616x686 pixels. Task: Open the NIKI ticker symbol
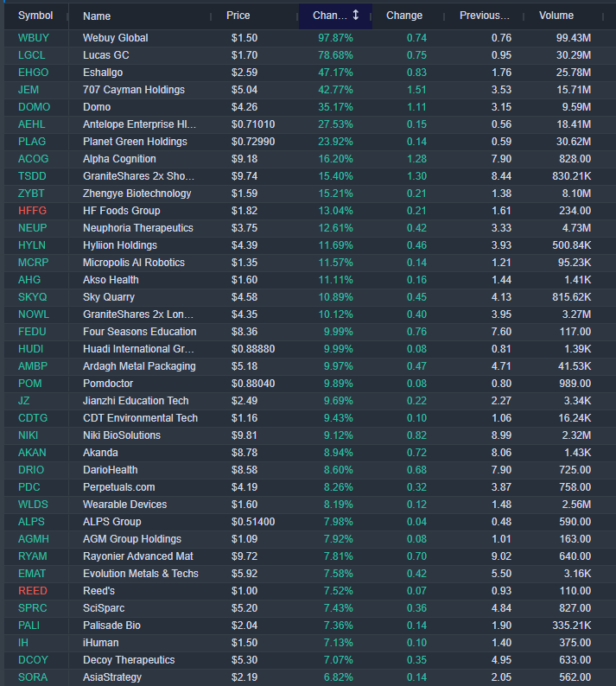tap(28, 435)
